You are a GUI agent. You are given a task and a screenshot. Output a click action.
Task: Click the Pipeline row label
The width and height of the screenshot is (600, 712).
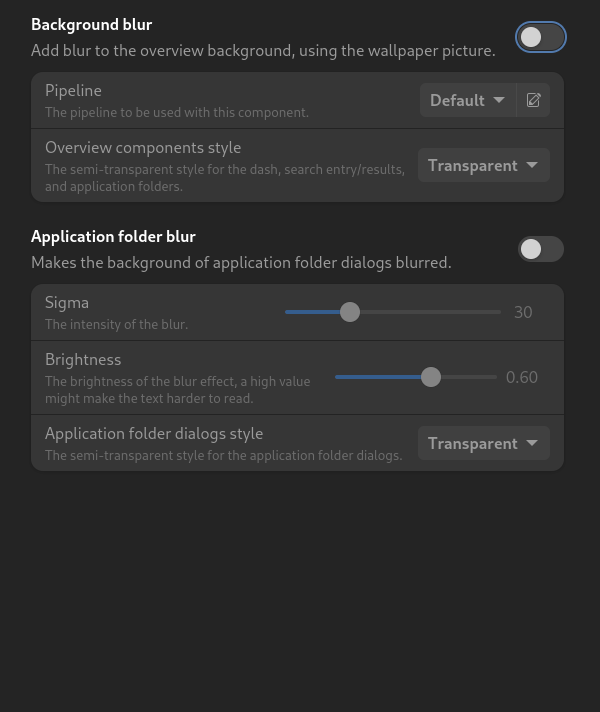73,90
